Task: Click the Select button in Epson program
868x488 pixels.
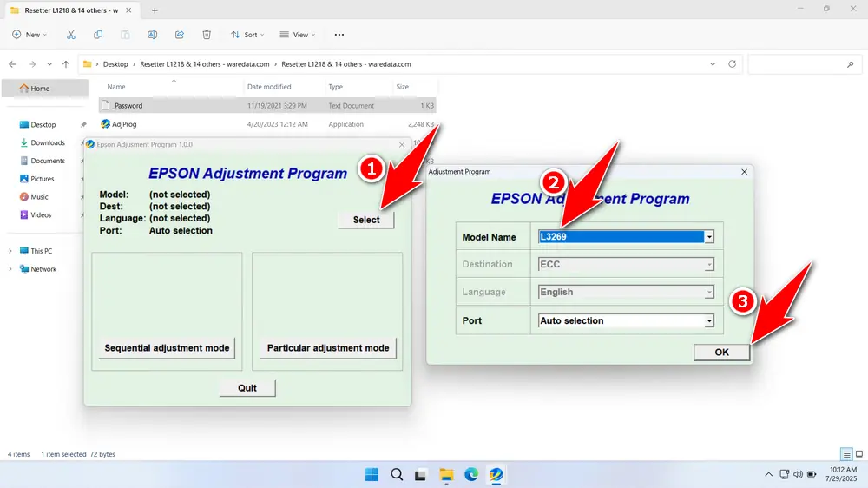Action: pos(366,220)
